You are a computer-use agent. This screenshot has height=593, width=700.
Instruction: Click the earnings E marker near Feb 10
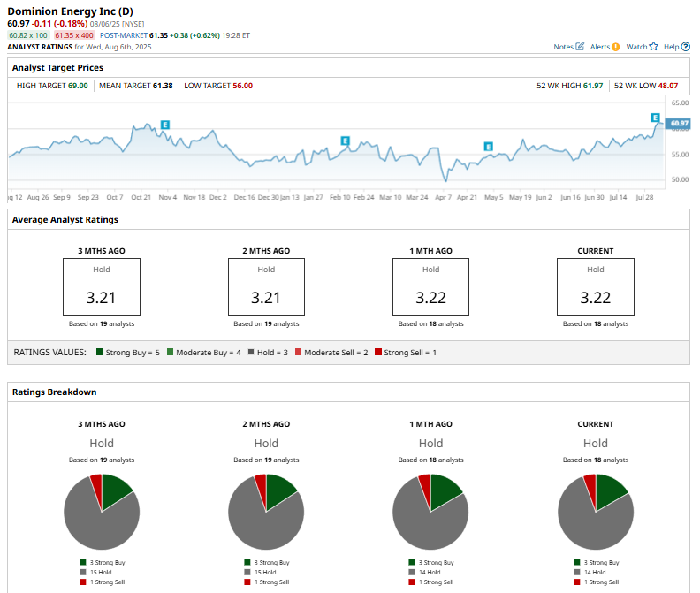(x=345, y=141)
